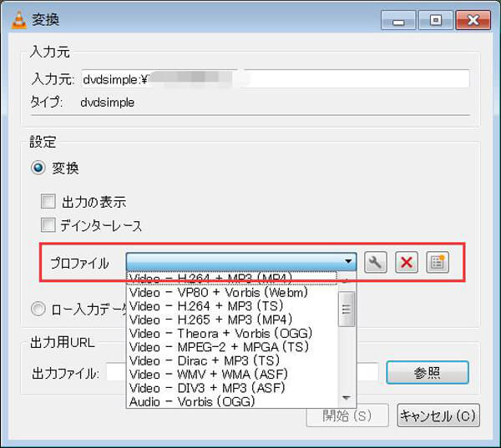Click the 参照 browse button
Image resolution: width=501 pixels, height=448 pixels.
coord(428,373)
